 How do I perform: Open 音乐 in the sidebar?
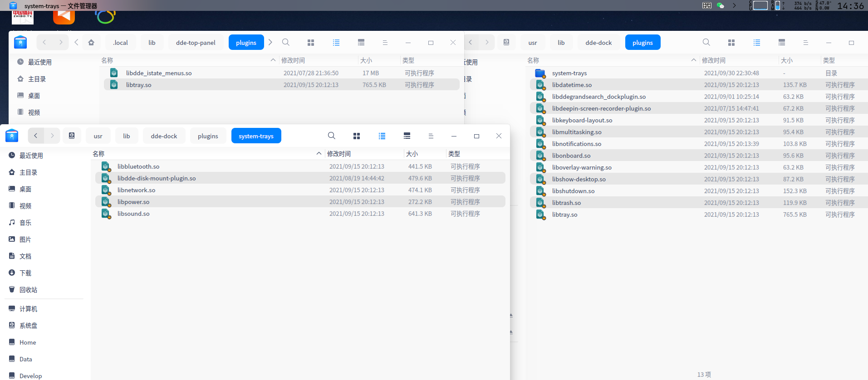click(25, 223)
